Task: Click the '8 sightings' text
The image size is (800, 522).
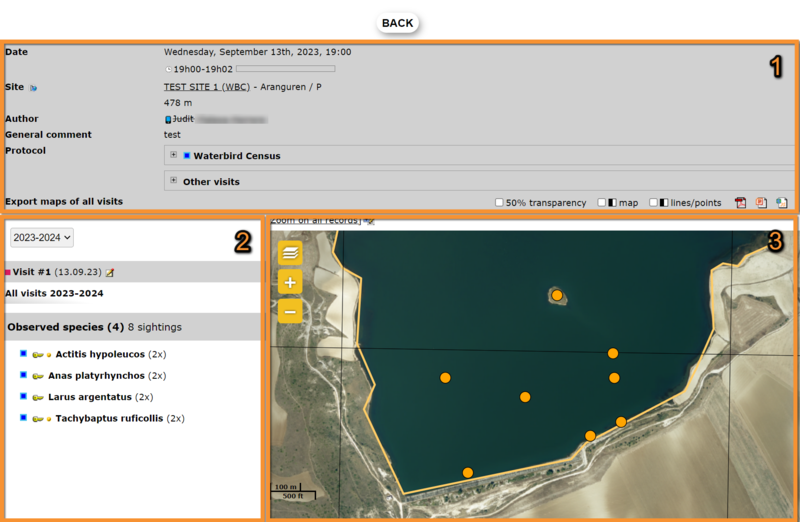Action: [155, 327]
